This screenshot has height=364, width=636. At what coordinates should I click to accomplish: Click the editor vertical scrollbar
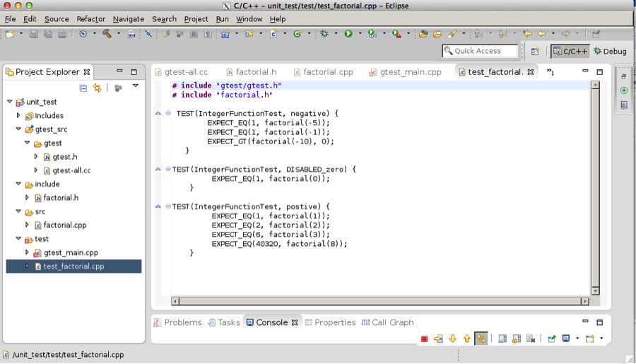pyautogui.click(x=596, y=187)
